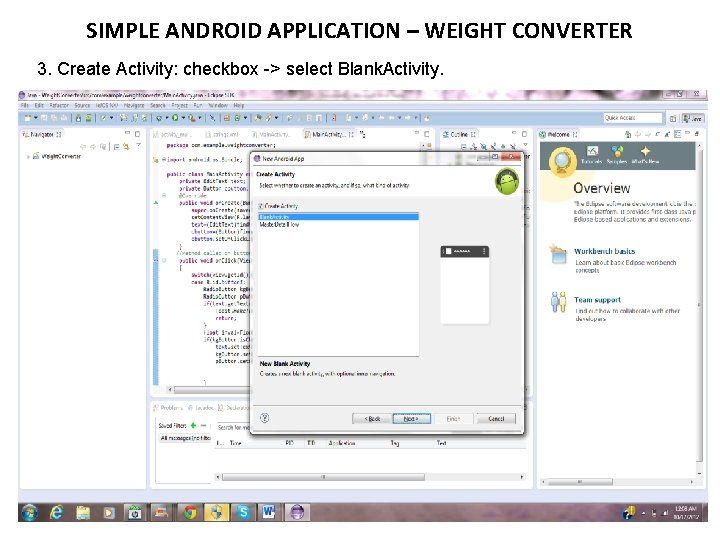
Task: Click the green plus Saved Filters icon
Action: [193, 426]
